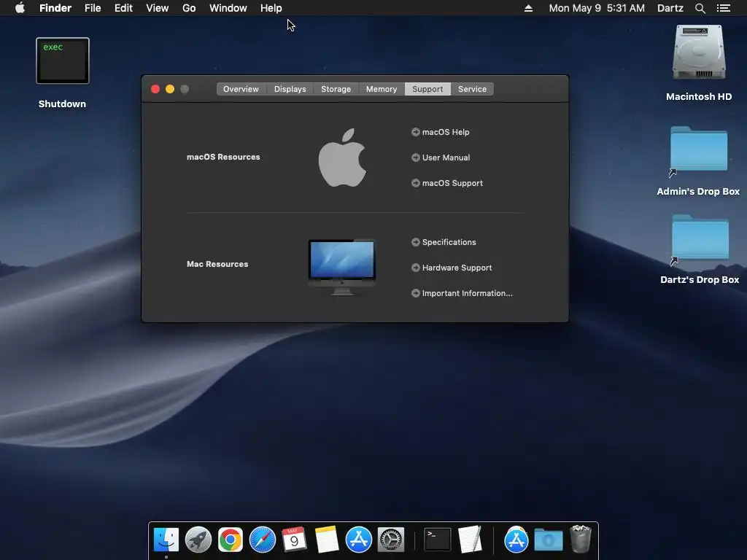The height and width of the screenshot is (560, 747).
Task: Open the Help menu
Action: 271,8
